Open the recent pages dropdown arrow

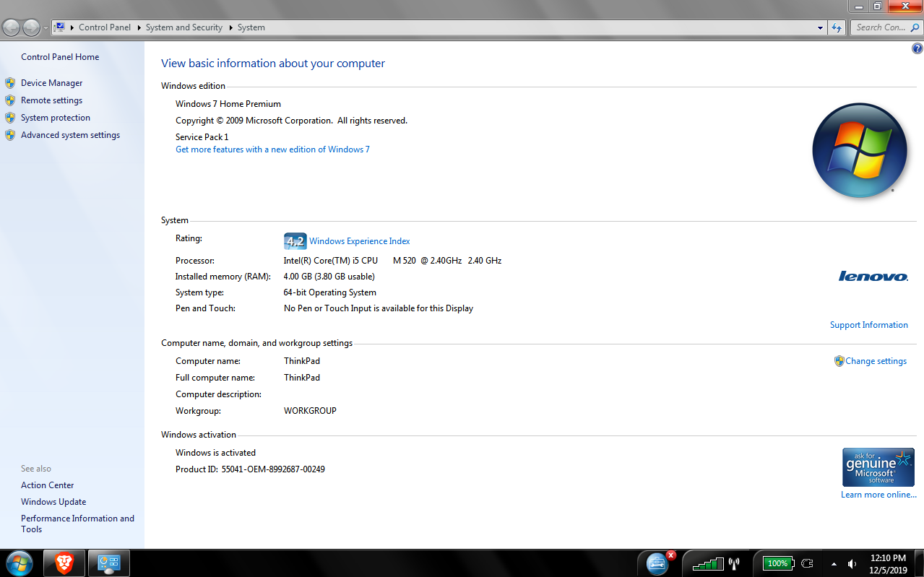[x=46, y=28]
